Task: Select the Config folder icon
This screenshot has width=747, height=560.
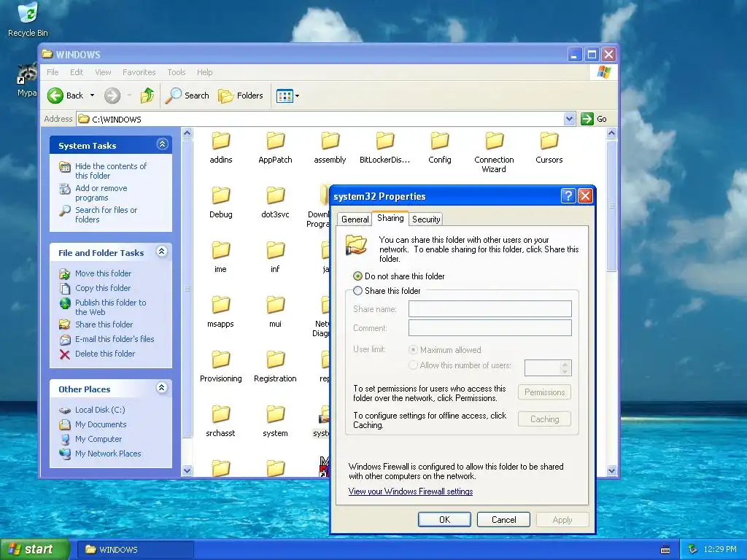Action: click(x=439, y=141)
